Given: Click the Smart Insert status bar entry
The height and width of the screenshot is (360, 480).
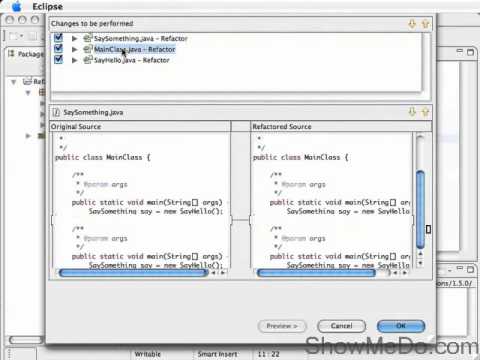Looking at the screenshot, I should click(x=217, y=354).
